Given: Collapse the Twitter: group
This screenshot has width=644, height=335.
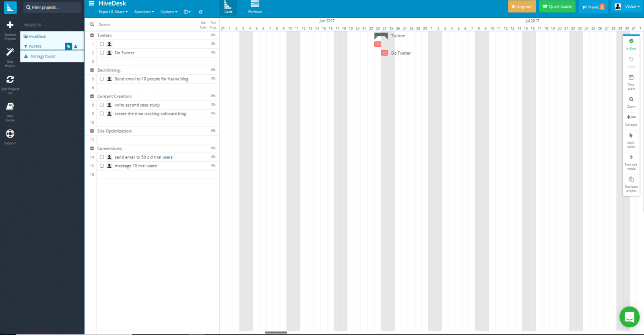Looking at the screenshot, I should [92, 35].
